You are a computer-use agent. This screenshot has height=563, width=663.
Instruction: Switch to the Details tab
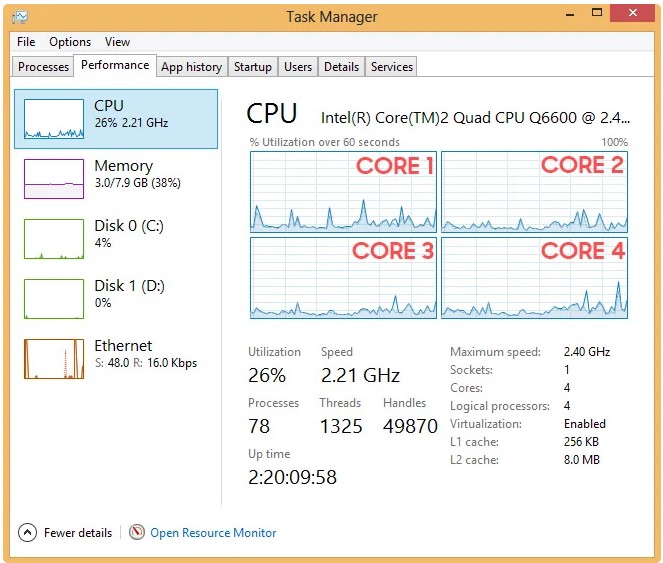tap(342, 67)
